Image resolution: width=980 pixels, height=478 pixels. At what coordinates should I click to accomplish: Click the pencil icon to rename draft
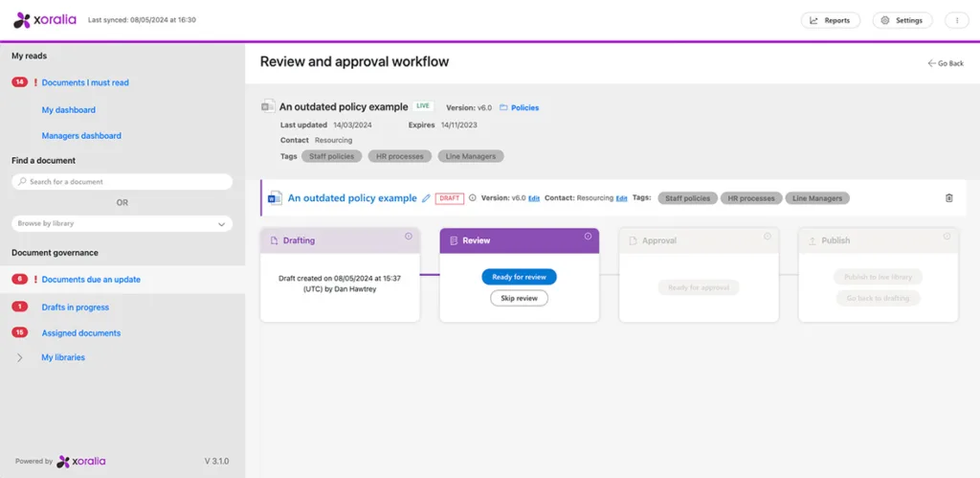point(426,198)
